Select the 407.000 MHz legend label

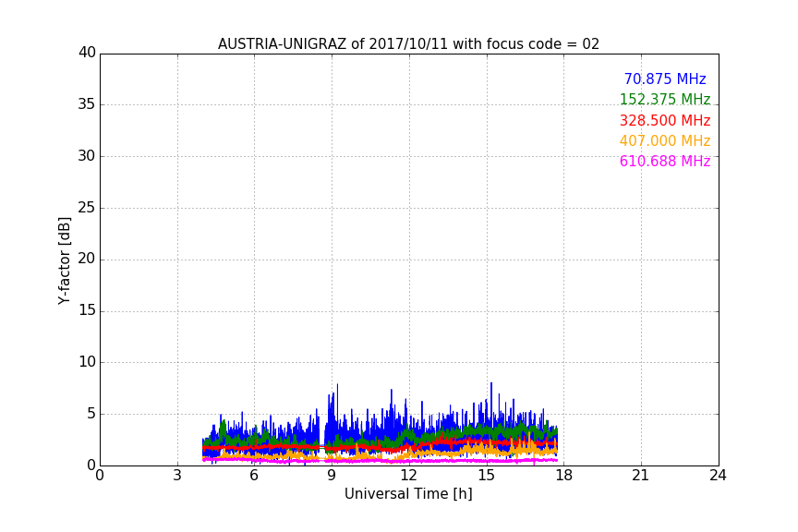pyautogui.click(x=665, y=141)
